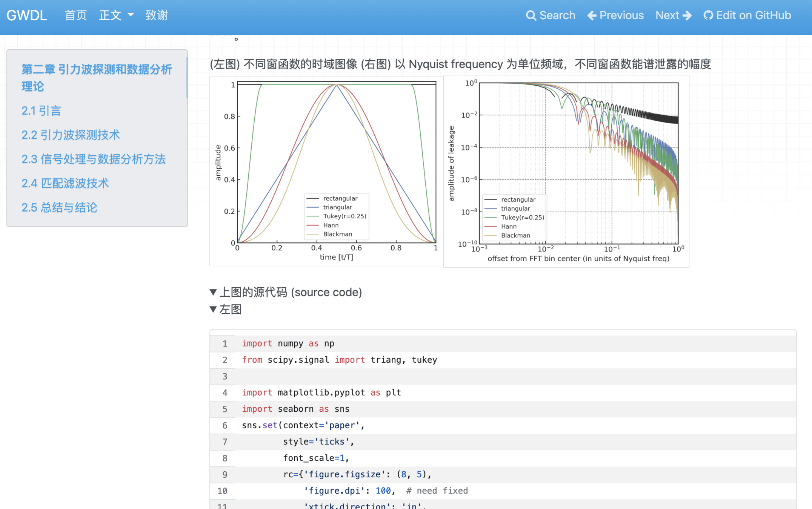Click the left time-domain window plot
812x509 pixels.
326,172
